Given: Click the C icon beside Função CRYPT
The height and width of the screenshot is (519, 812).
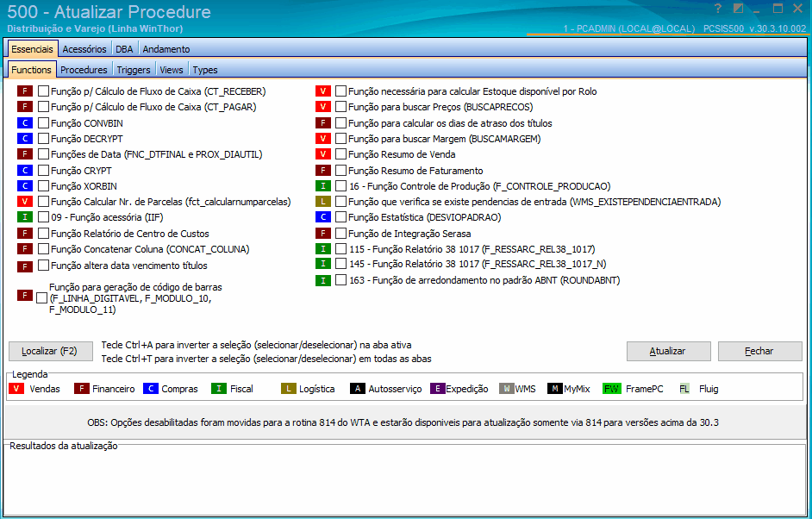Looking at the screenshot, I should tap(25, 171).
